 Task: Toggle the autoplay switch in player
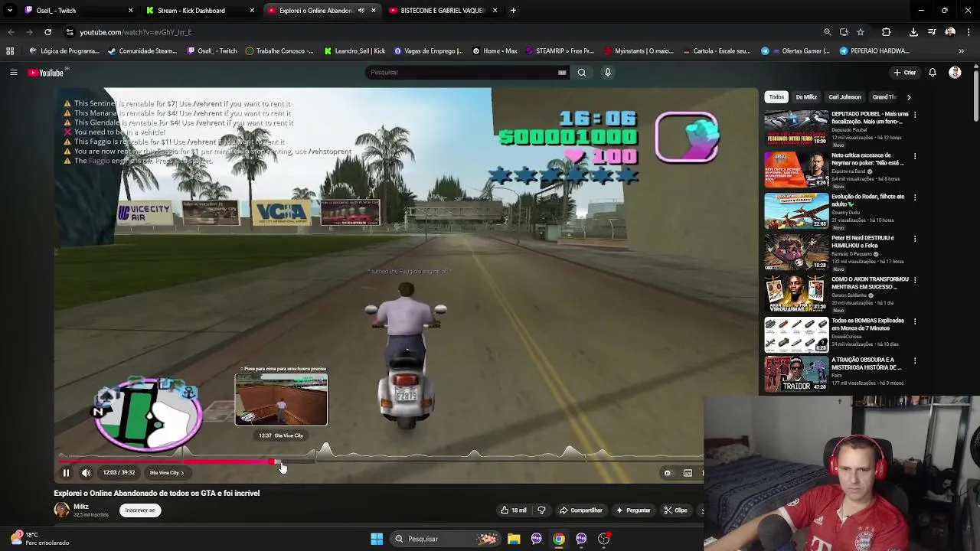(x=667, y=473)
